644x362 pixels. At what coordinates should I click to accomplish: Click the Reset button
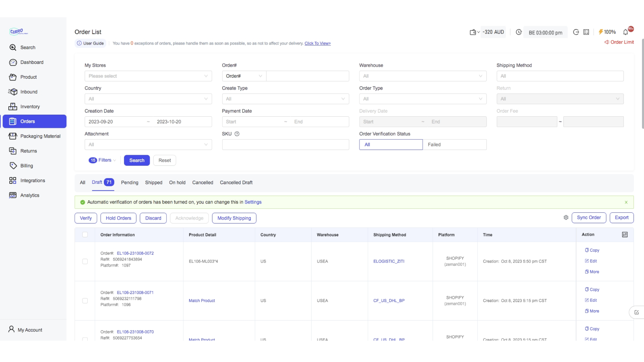165,160
